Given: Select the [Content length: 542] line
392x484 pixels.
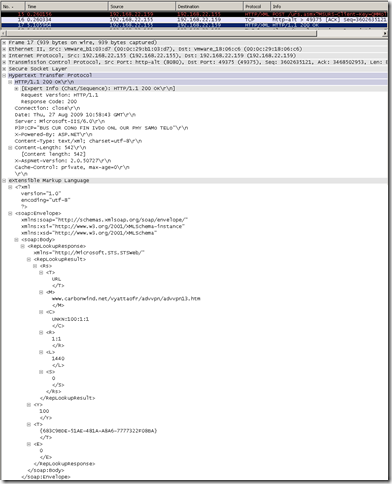Looking at the screenshot, I should tap(53, 154).
